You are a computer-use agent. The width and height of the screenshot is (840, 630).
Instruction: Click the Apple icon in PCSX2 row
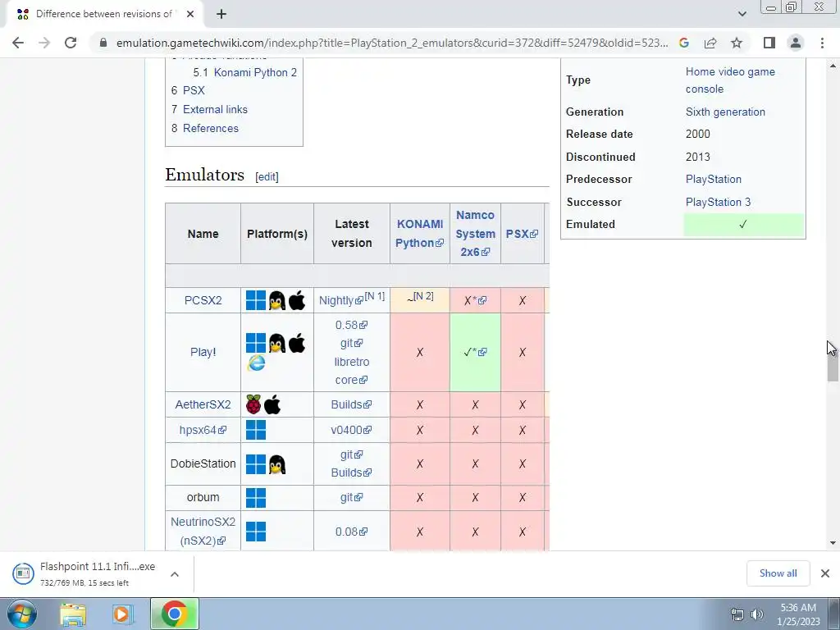pos(297,300)
